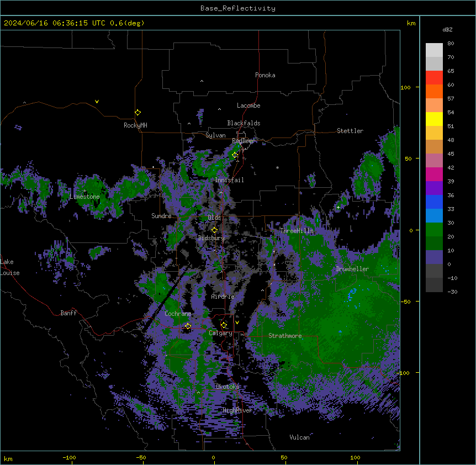Click the RedDeer city label

click(x=243, y=141)
